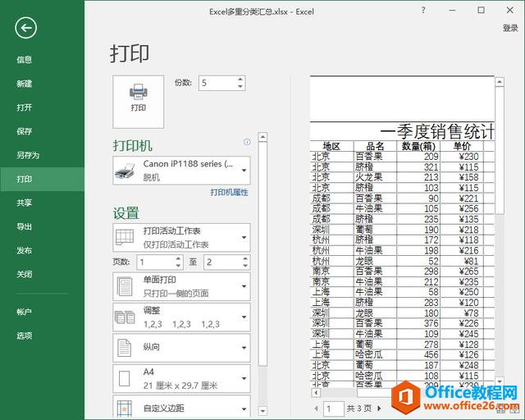
Task: Click the portrait orientation page icon
Action: click(124, 348)
